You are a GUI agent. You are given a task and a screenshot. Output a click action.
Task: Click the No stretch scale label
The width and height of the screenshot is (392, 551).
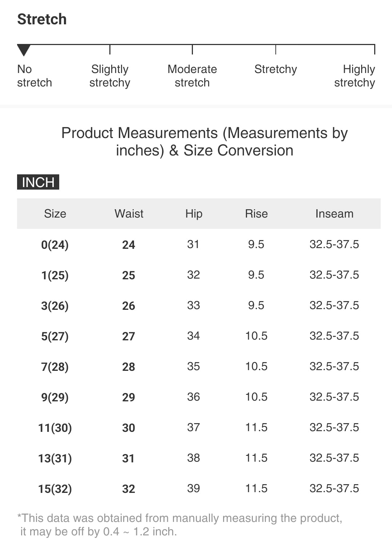35,76
